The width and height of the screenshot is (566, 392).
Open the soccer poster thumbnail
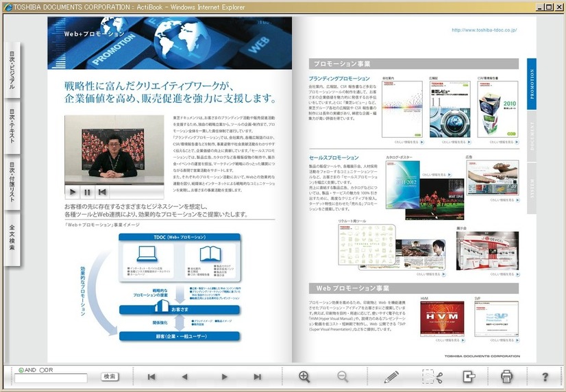(441, 199)
